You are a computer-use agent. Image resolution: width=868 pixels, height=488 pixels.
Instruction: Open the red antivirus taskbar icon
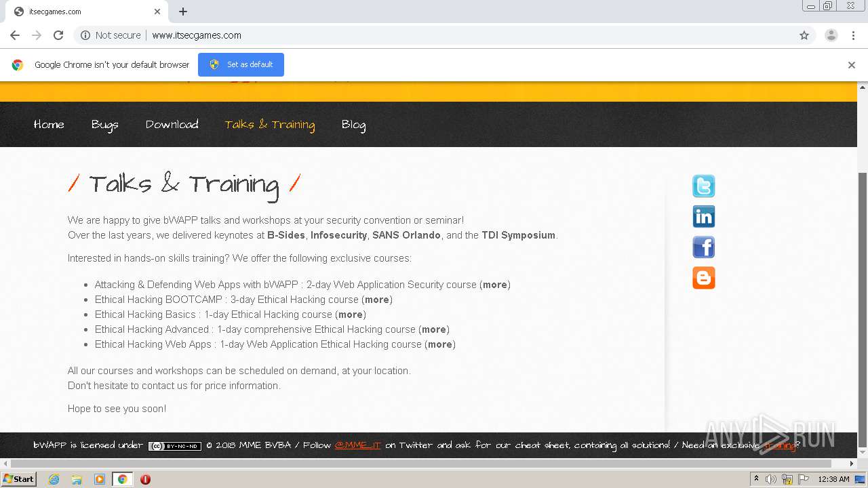point(145,479)
